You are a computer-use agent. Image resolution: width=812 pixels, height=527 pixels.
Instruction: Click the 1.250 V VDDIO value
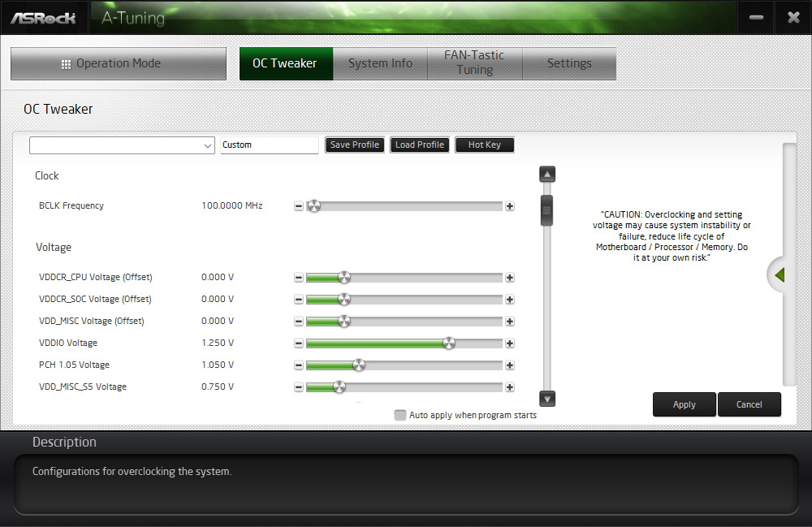point(218,343)
